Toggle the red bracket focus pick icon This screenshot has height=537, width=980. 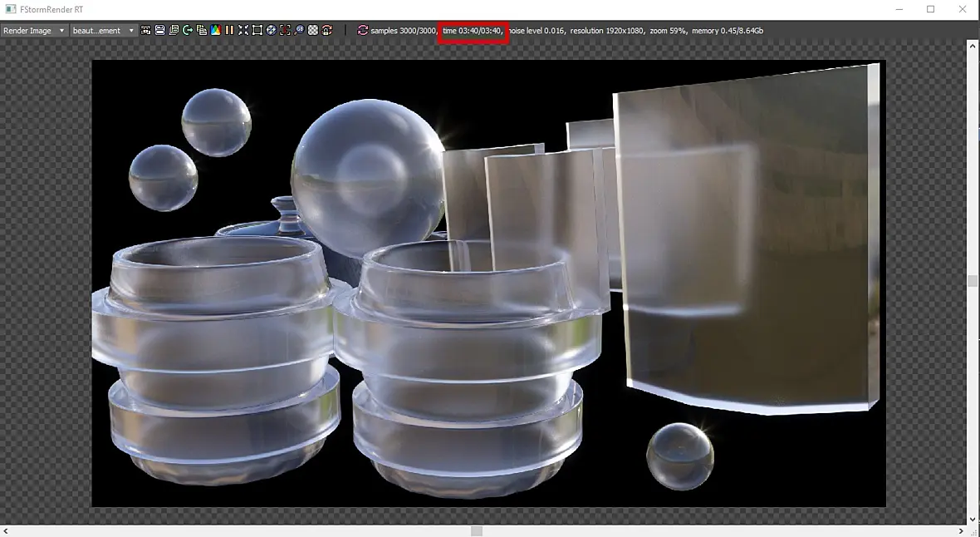(x=285, y=30)
